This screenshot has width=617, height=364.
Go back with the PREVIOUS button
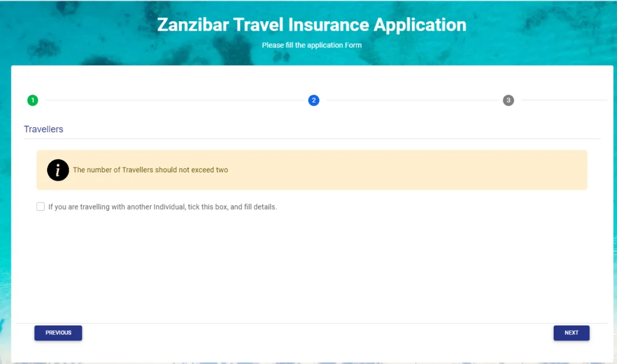point(58,333)
